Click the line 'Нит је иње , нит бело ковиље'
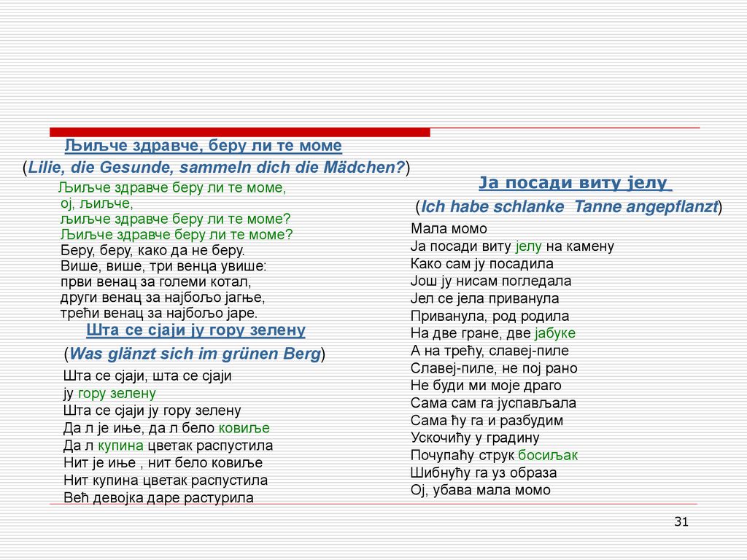The image size is (747, 560). pyautogui.click(x=163, y=462)
